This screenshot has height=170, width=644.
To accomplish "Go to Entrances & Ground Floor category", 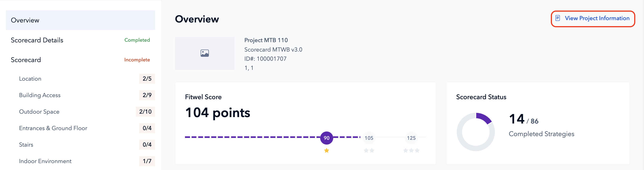I will point(53,128).
